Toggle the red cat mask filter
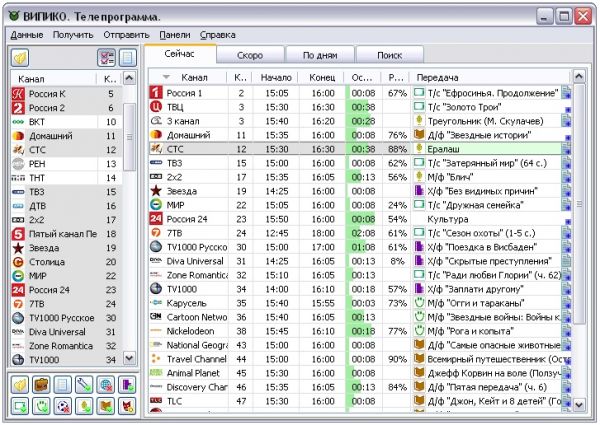Image resolution: width=600 pixels, height=425 pixels. click(x=127, y=406)
